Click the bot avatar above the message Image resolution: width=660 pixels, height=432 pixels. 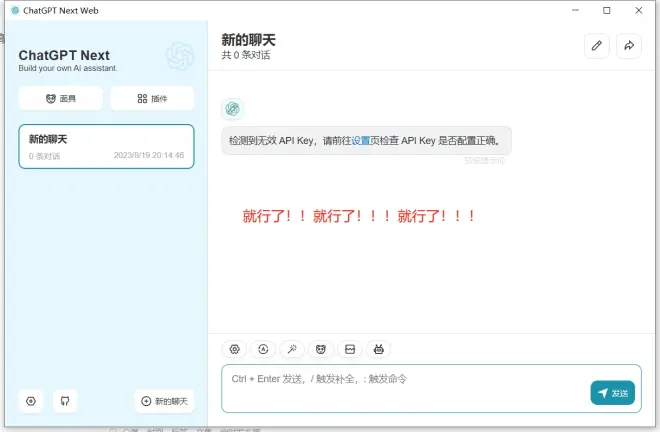232,109
